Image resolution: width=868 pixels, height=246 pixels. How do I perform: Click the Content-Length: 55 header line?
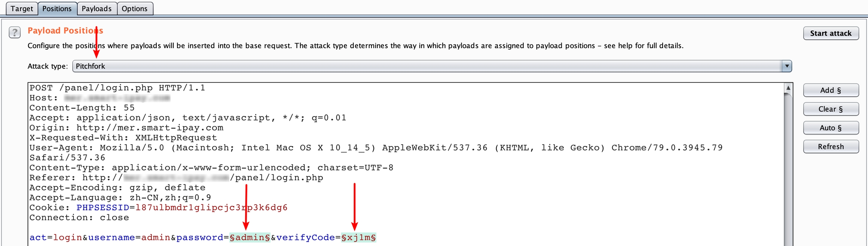click(82, 108)
